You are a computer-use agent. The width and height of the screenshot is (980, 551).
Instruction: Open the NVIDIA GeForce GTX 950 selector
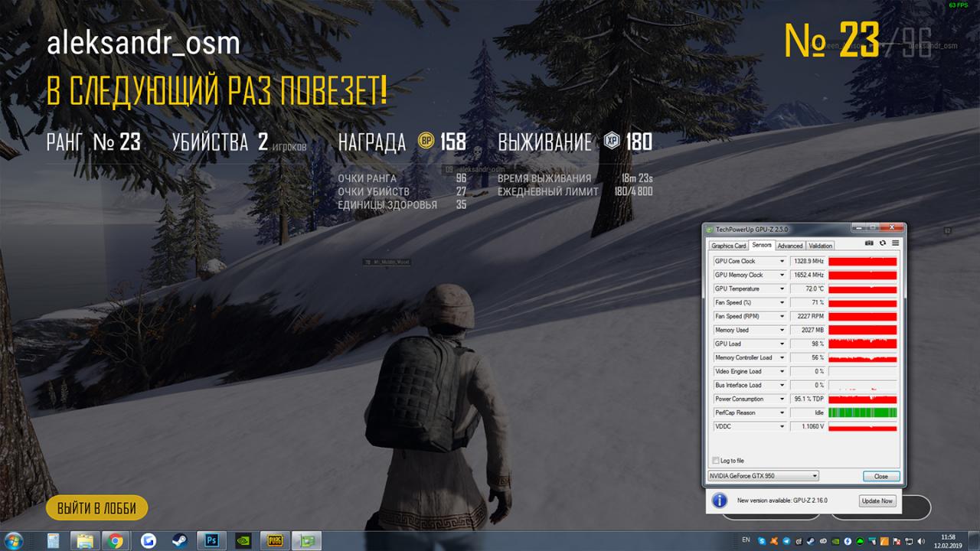[x=763, y=476]
